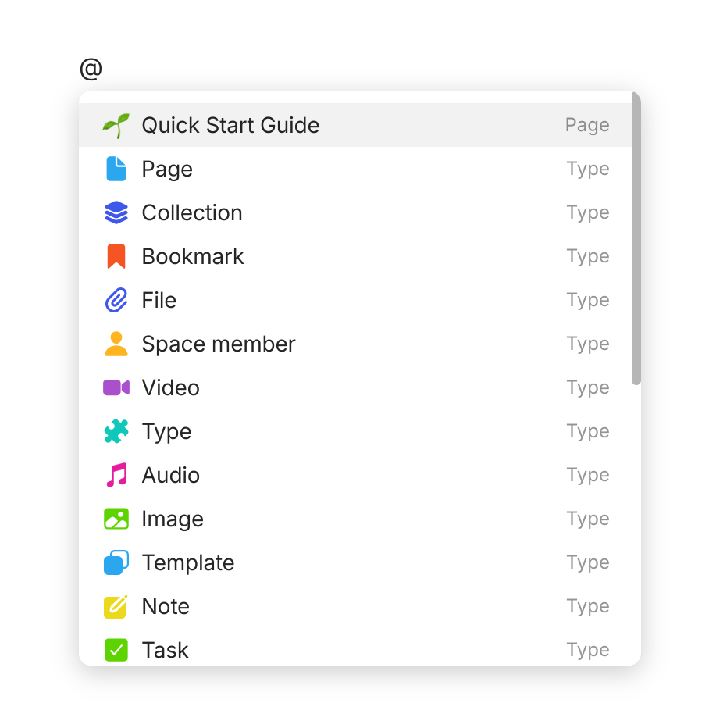Image resolution: width=709 pixels, height=728 pixels.
Task: Choose Collection from the mention list
Action: pyautogui.click(x=192, y=213)
